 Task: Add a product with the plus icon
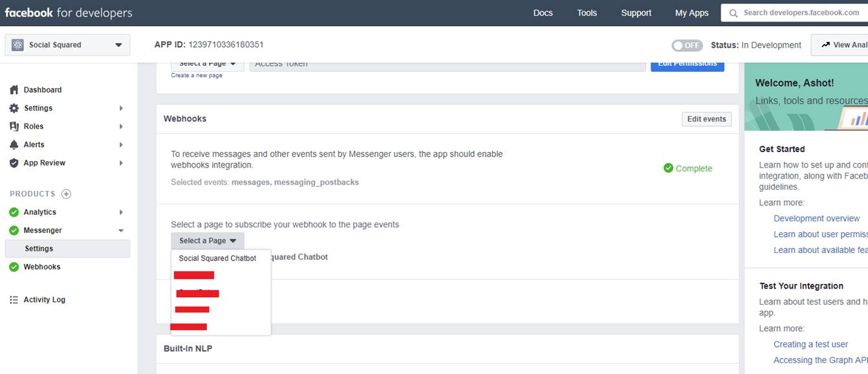(66, 194)
